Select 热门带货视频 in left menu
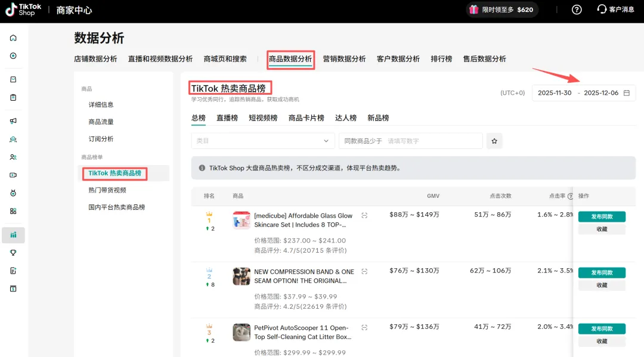The width and height of the screenshot is (644, 357). coord(107,190)
